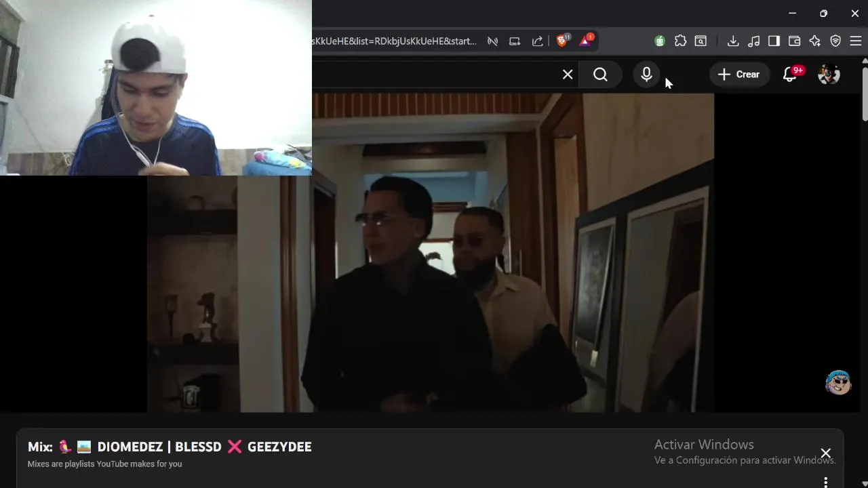This screenshot has height=488, width=868.
Task: Click "Mixes are playlists YouTube makes for you" text
Action: 104,464
